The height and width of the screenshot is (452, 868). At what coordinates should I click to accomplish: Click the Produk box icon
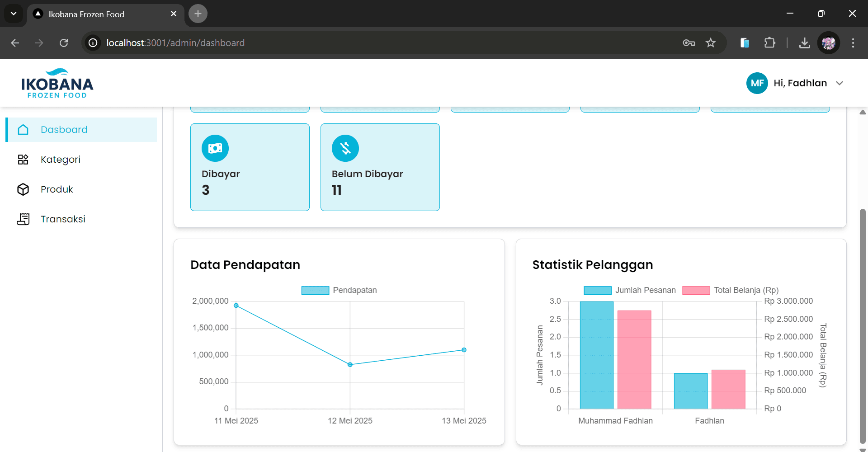point(23,189)
